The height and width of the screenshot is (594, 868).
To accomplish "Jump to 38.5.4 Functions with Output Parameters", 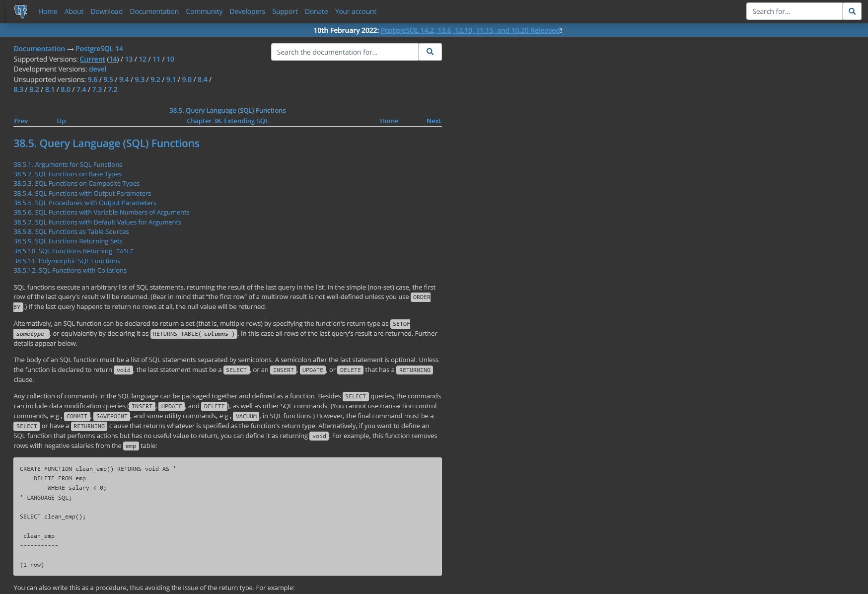I will click(x=82, y=193).
